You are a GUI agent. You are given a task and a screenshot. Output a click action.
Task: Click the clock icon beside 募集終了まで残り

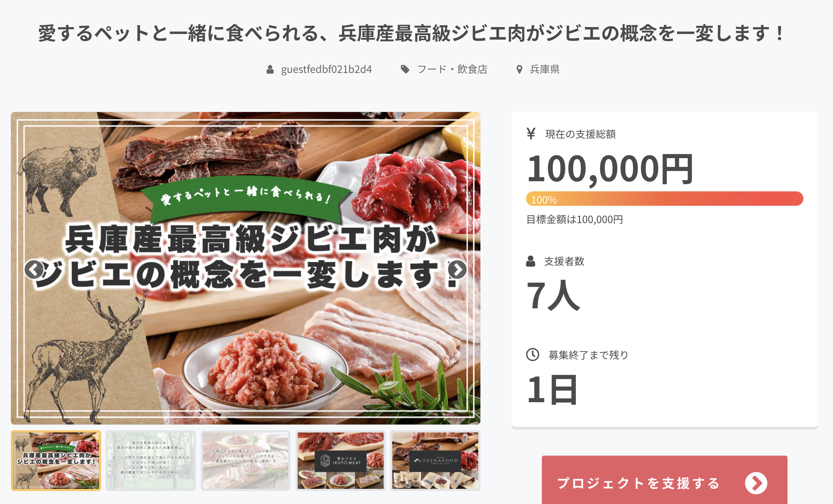[x=533, y=355]
